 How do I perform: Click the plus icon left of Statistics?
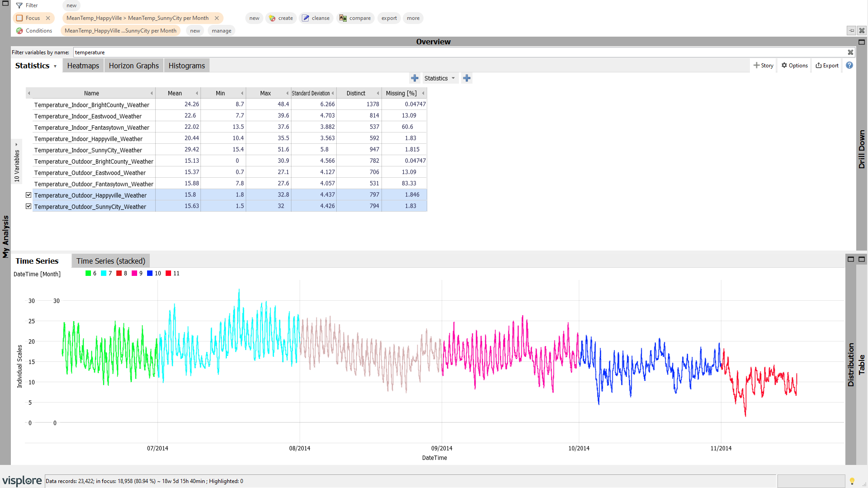tap(415, 78)
